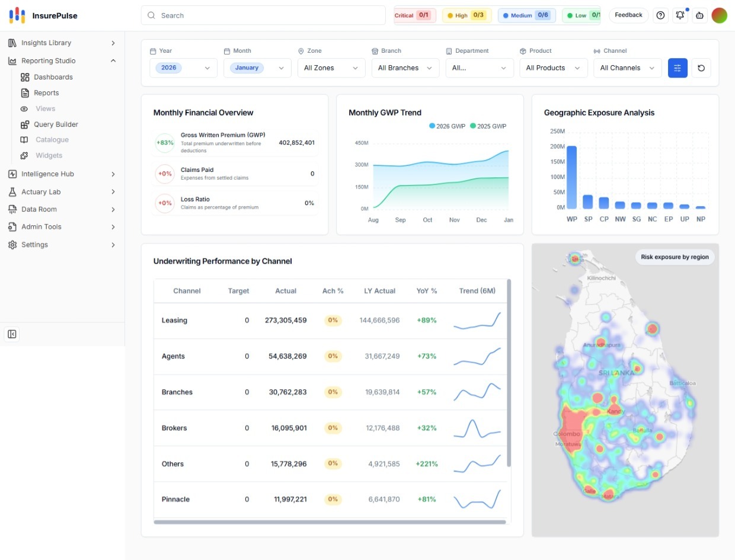Open Query Builder in sidebar
Image resolution: width=735 pixels, height=560 pixels.
pos(56,124)
